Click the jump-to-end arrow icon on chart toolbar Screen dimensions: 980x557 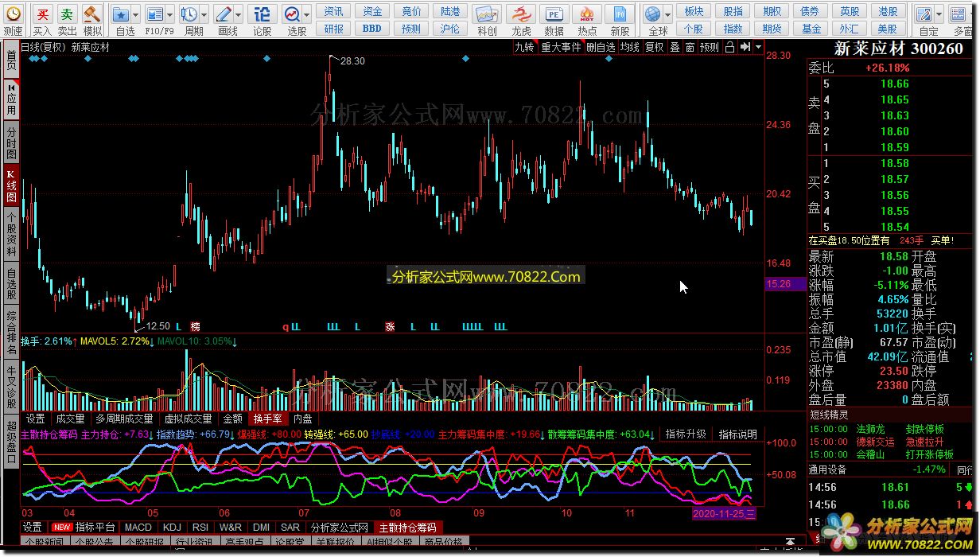(744, 47)
